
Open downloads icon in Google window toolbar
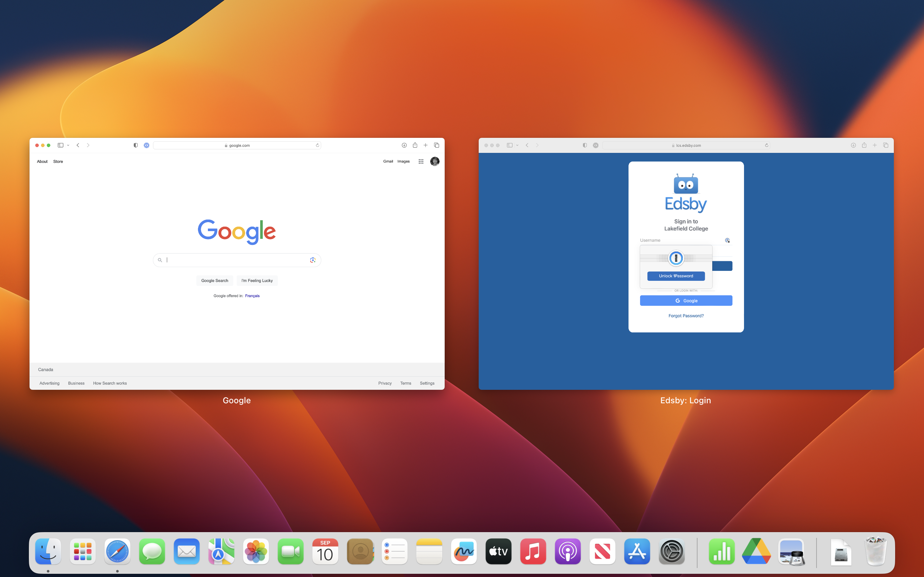404,146
